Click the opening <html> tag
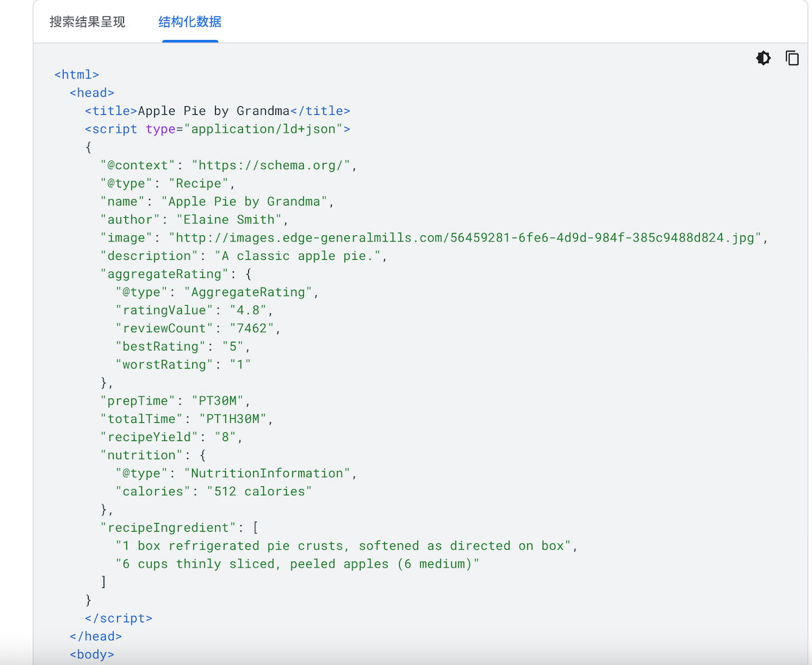The image size is (812, 665). tap(77, 74)
